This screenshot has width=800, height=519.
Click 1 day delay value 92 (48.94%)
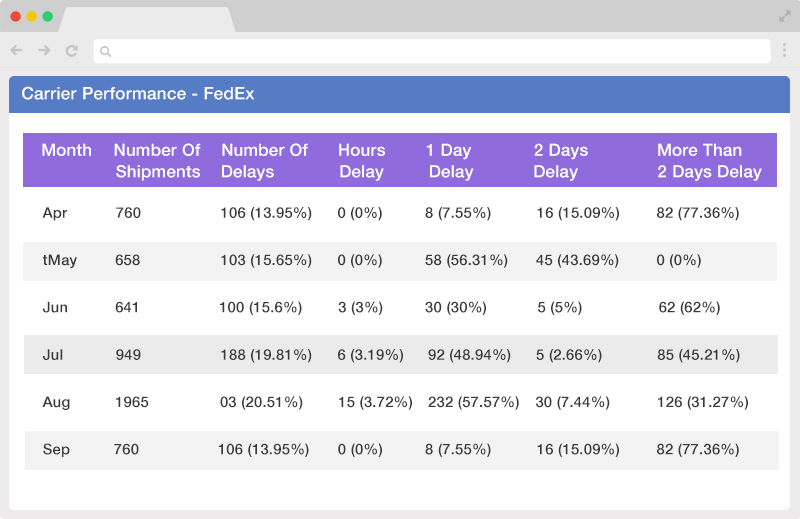click(x=469, y=355)
